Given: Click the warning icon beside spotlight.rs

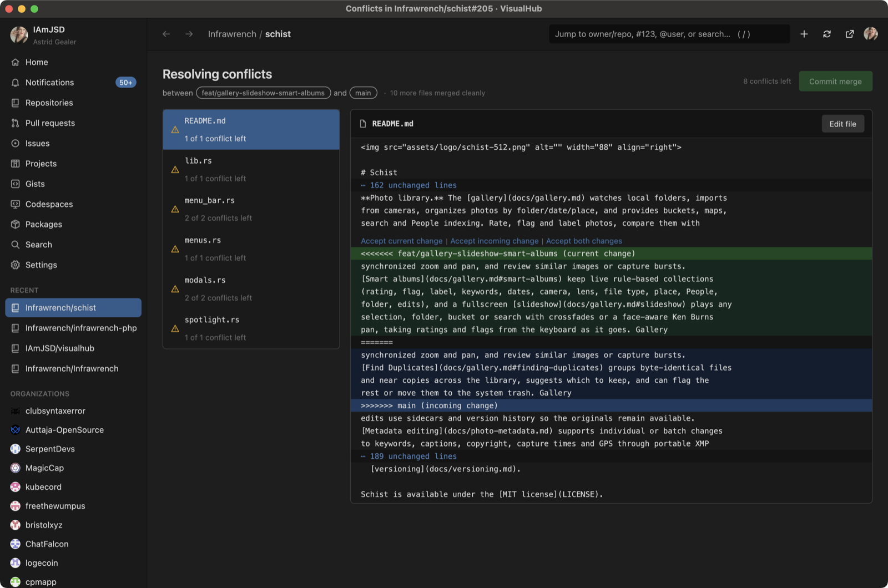Looking at the screenshot, I should (x=175, y=328).
